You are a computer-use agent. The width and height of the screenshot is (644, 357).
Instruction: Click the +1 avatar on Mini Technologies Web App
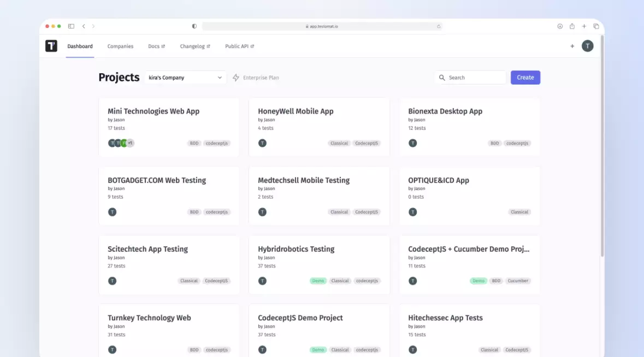coord(129,142)
